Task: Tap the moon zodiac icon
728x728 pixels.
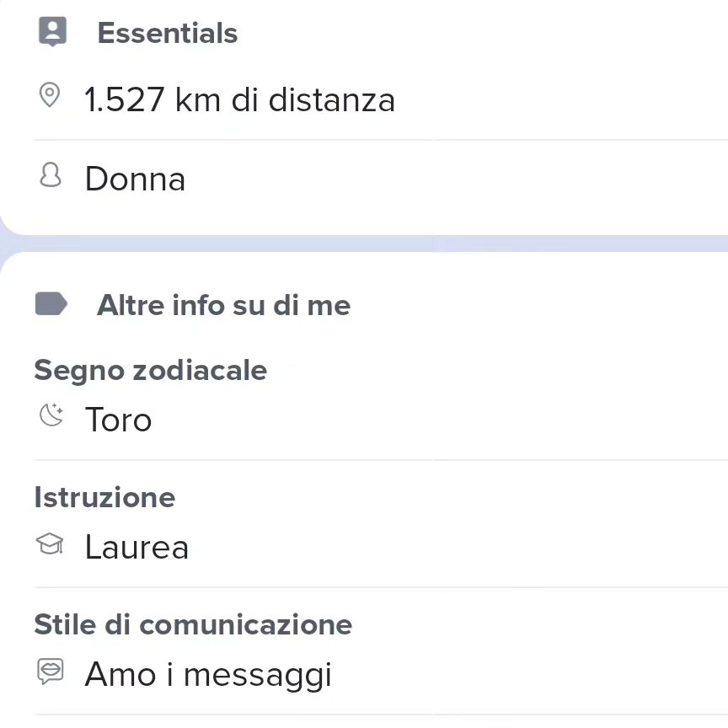Action: 51,415
